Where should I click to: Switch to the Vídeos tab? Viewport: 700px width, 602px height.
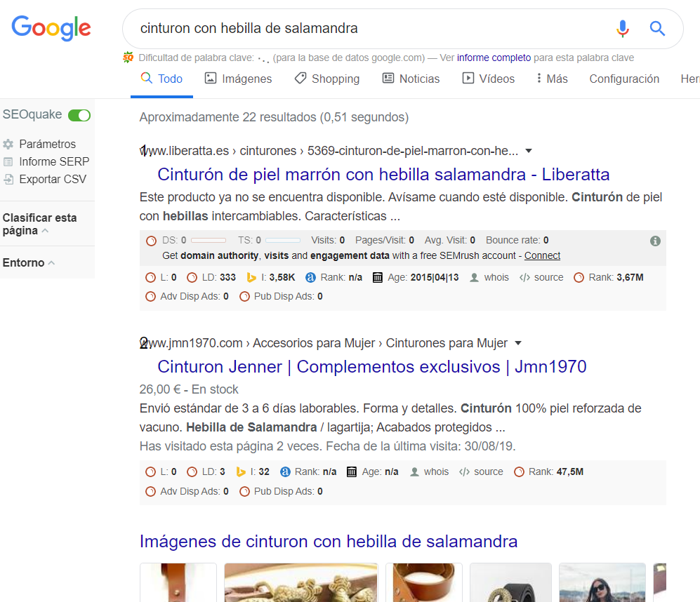tap(488, 79)
